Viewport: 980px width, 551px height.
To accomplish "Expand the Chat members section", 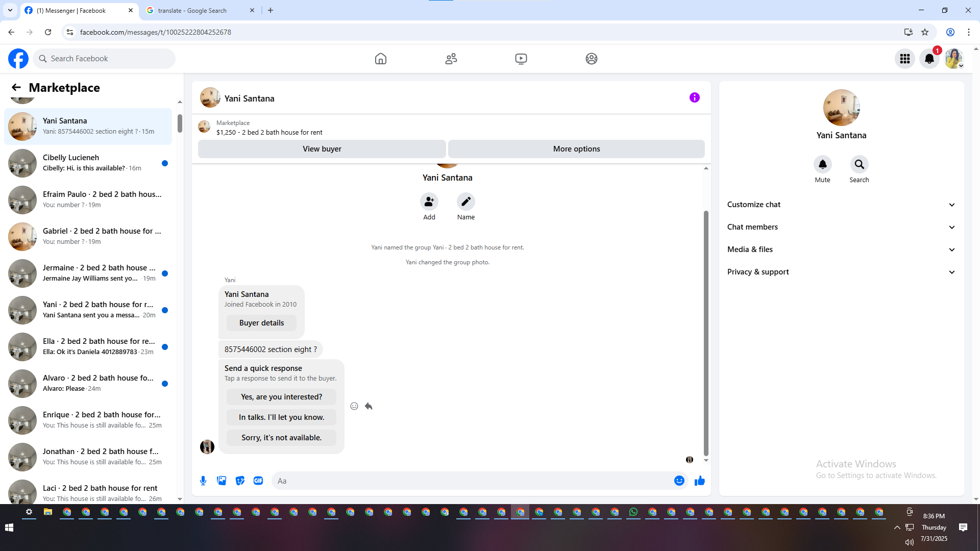I will 841,227.
